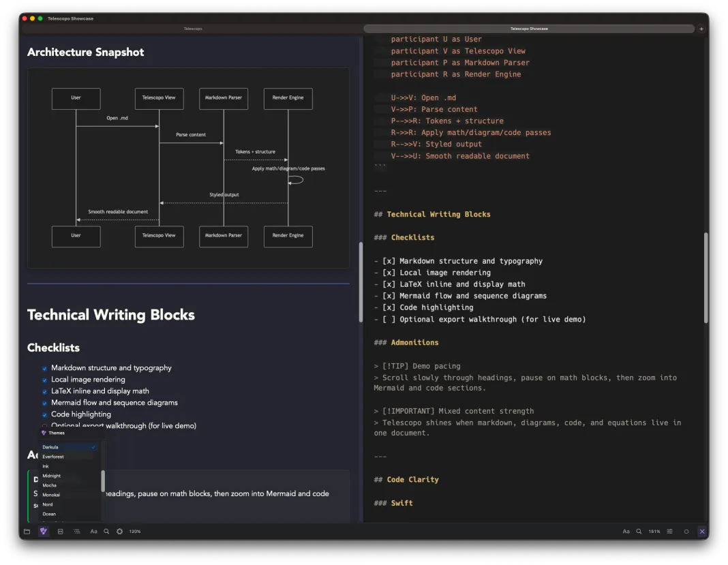The height and width of the screenshot is (565, 728).
Task: Switch to the Telescopo tab
Action: [x=193, y=29]
